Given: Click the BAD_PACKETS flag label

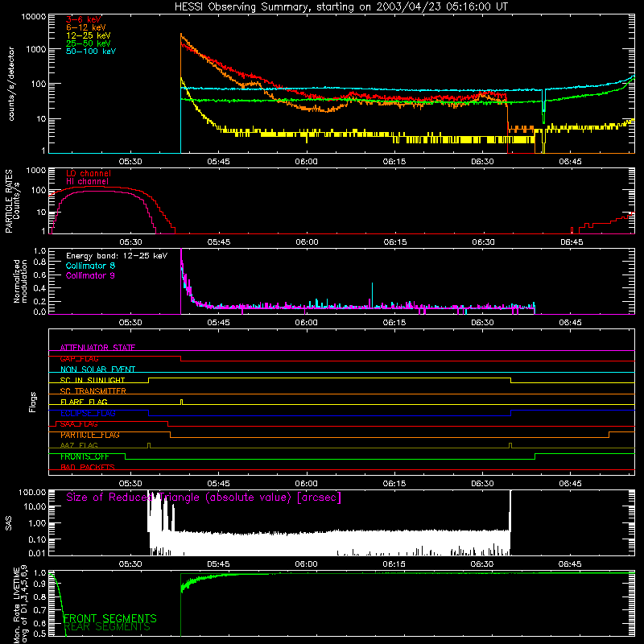Looking at the screenshot, I should [88, 467].
